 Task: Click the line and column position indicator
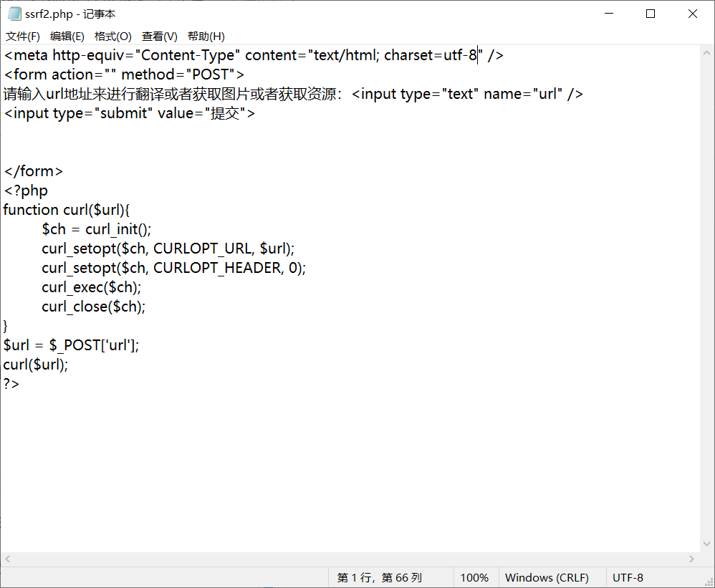click(379, 578)
